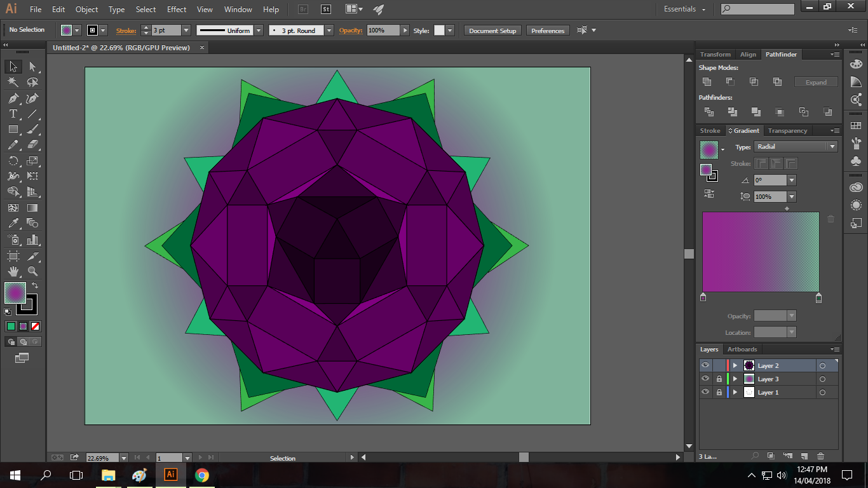The width and height of the screenshot is (868, 488).
Task: Select the Blend tool
Action: point(32,223)
